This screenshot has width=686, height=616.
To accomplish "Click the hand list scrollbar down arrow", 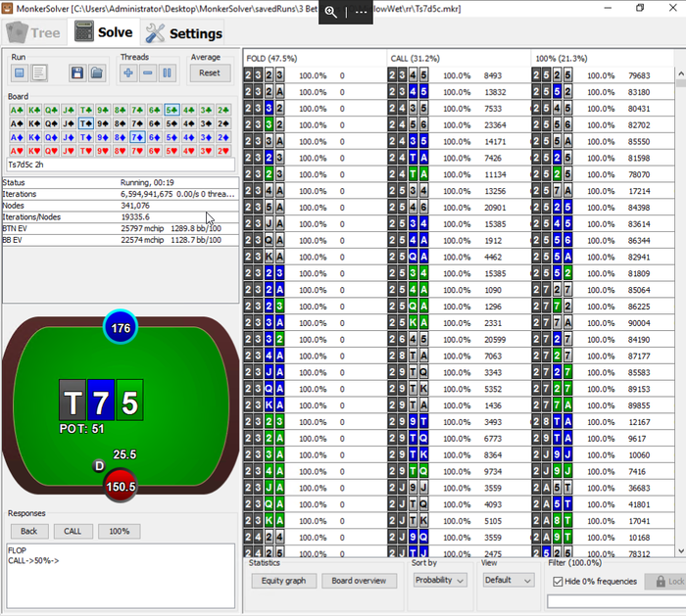I will (681, 551).
